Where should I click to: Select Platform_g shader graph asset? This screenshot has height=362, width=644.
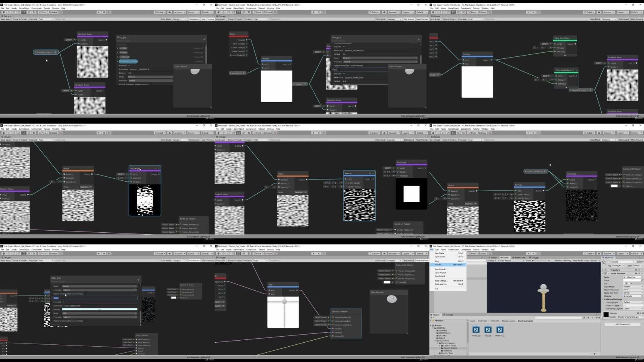(500, 331)
